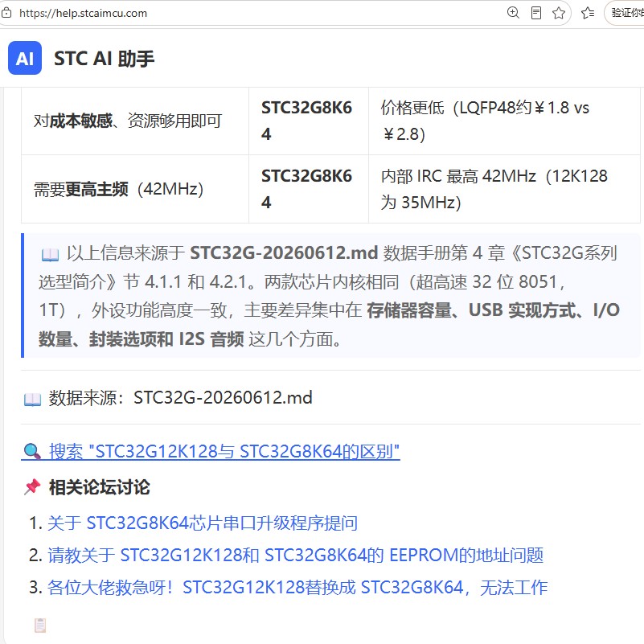Image resolution: width=644 pixels, height=644 pixels.
Task: Click table cell 需要更高主频 (42MHz)
Action: click(x=135, y=189)
